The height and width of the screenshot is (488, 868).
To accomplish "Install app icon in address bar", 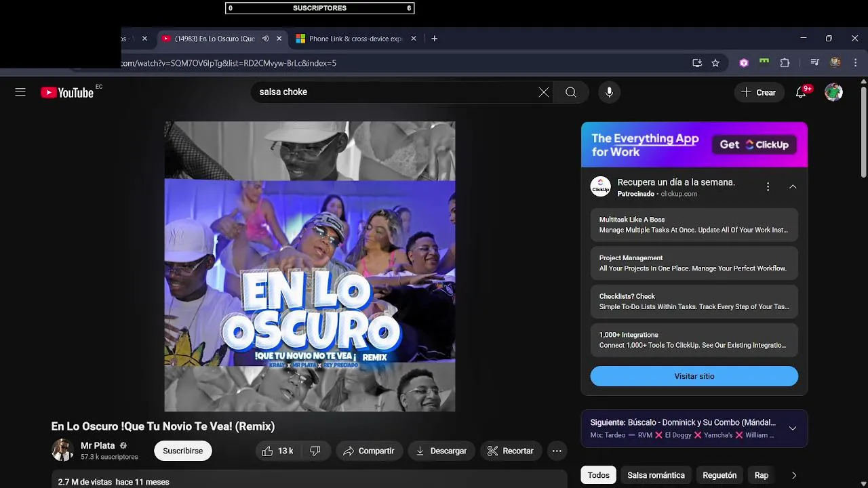I will point(697,63).
